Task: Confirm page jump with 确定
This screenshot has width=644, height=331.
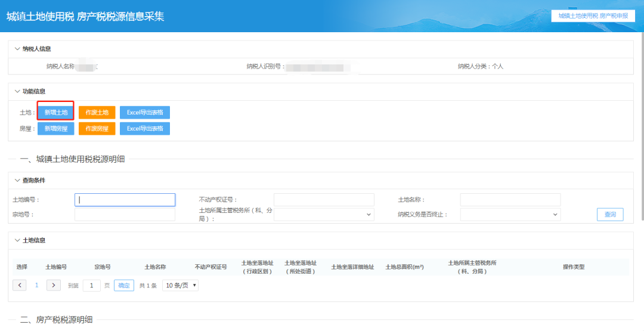Action: pyautogui.click(x=124, y=286)
